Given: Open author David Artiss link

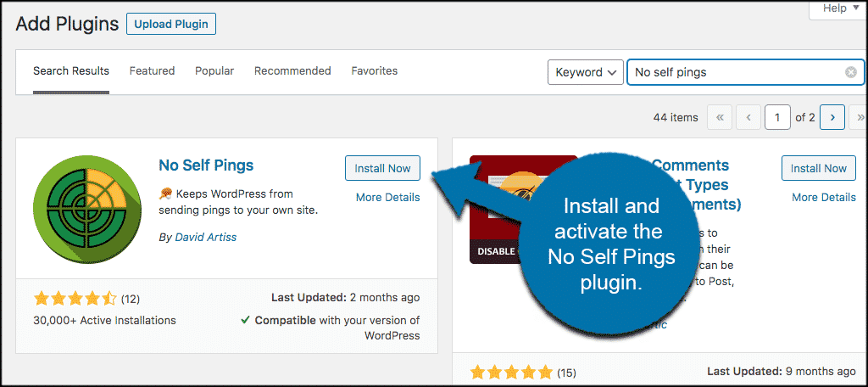Looking at the screenshot, I should point(206,238).
